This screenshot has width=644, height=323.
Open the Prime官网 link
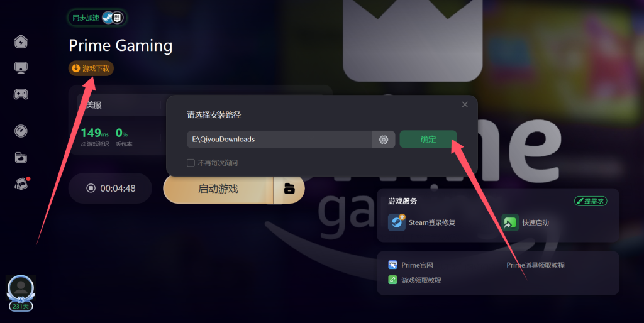pyautogui.click(x=411, y=265)
